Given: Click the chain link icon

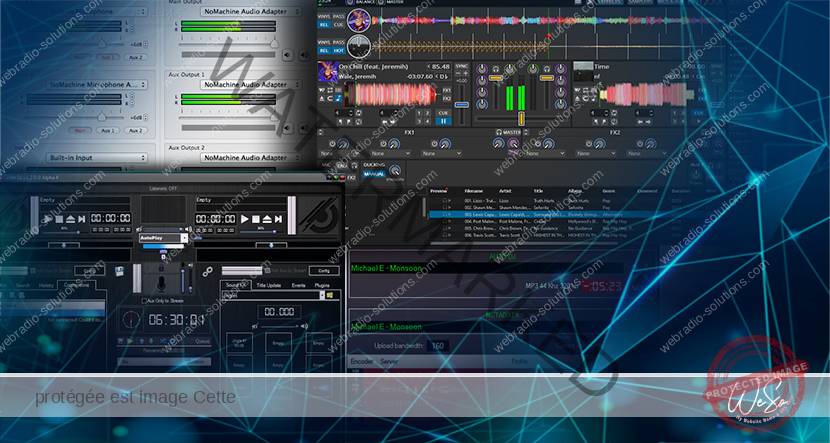Looking at the screenshot, I should 207,270.
